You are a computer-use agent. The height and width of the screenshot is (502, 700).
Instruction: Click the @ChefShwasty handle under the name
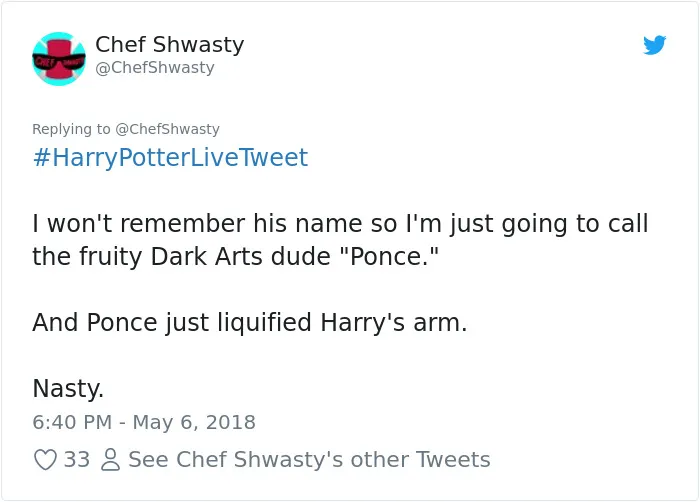pos(155,67)
